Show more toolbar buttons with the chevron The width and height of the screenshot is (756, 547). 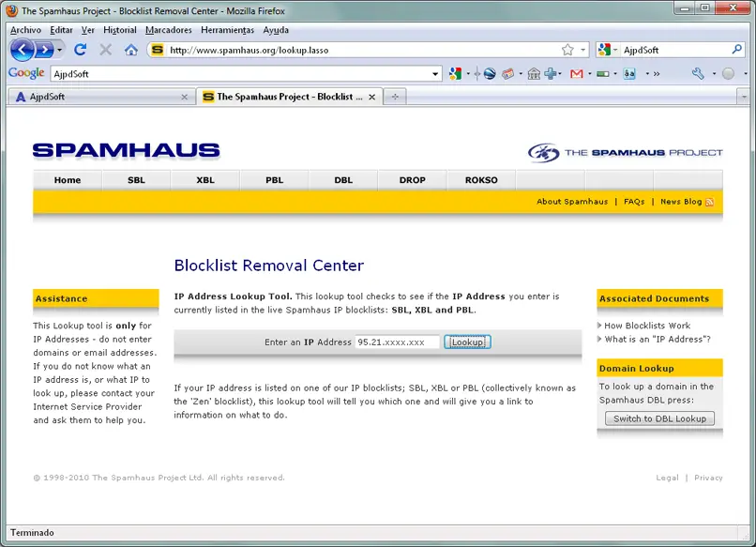pos(657,74)
